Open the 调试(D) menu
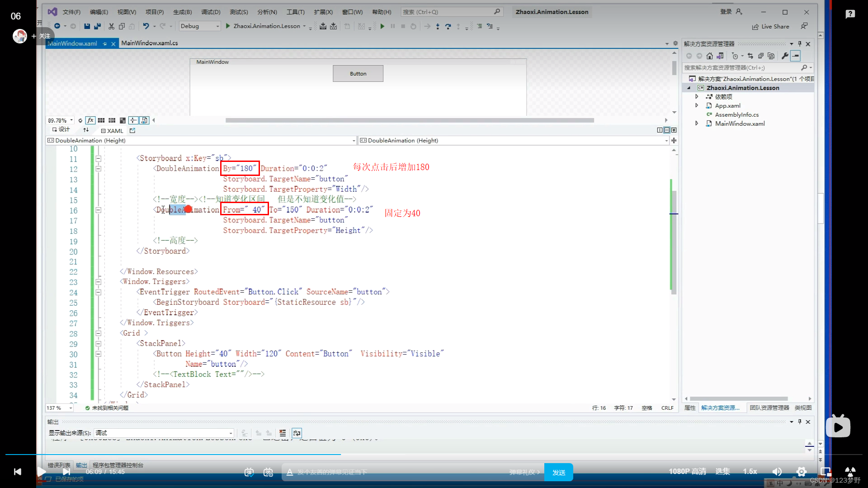The width and height of the screenshot is (868, 488). [211, 12]
